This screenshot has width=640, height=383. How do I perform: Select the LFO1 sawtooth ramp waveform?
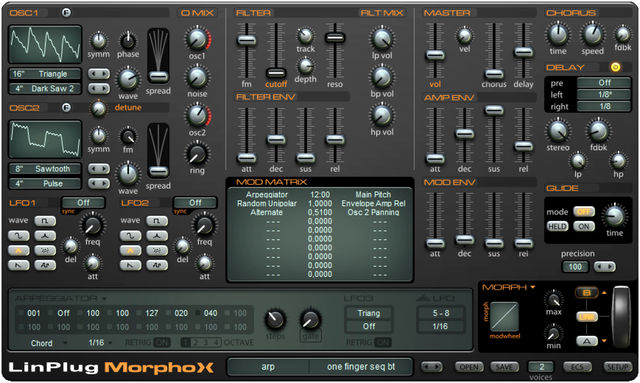(19, 265)
